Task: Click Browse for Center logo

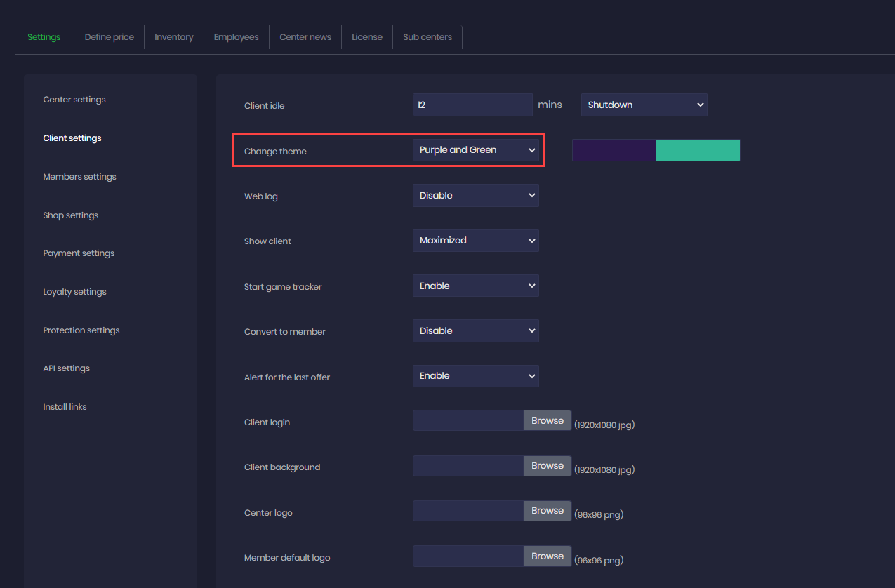Action: click(548, 511)
